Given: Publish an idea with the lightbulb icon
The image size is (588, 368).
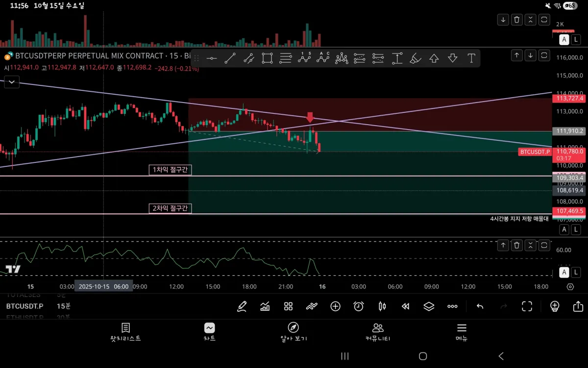Looking at the screenshot, I should [x=555, y=307].
